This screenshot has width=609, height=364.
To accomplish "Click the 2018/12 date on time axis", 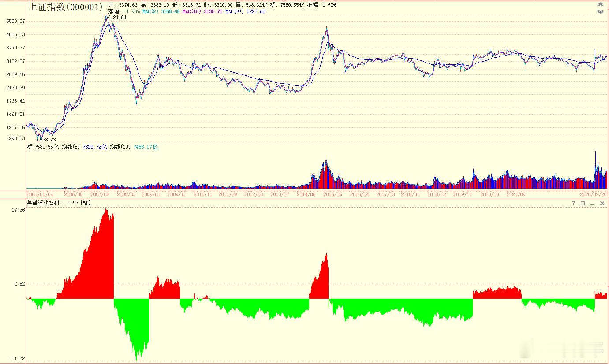I will pyautogui.click(x=437, y=194).
